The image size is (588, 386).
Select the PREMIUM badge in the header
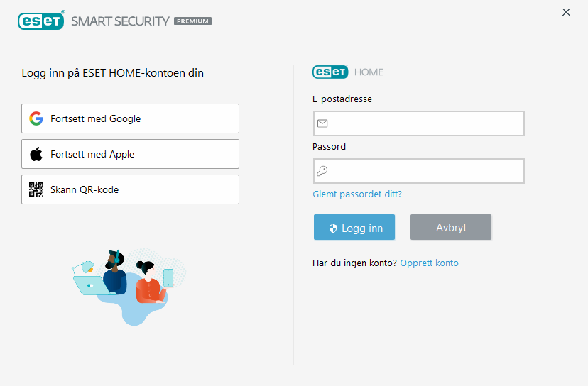192,21
